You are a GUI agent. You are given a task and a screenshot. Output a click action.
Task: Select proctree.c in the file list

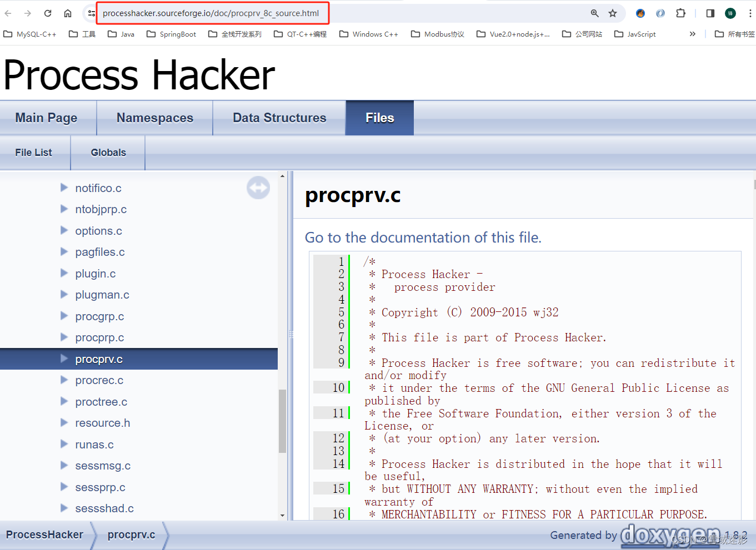[x=101, y=401]
